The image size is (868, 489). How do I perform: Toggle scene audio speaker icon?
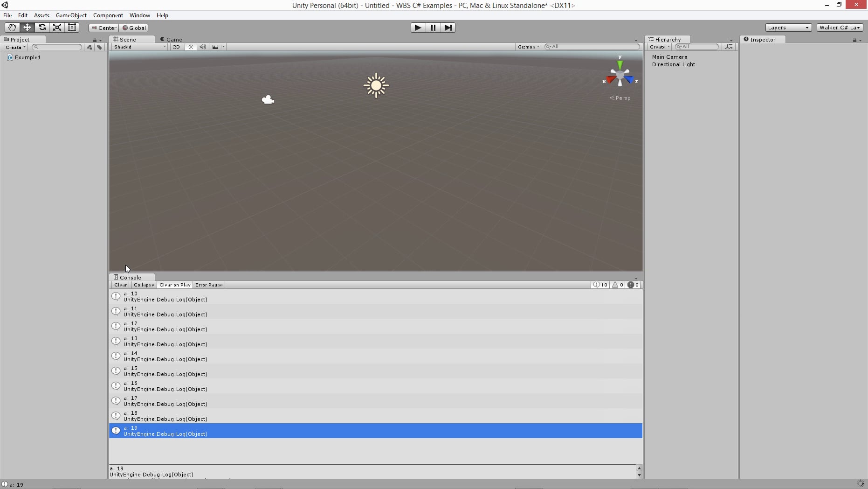pos(203,47)
